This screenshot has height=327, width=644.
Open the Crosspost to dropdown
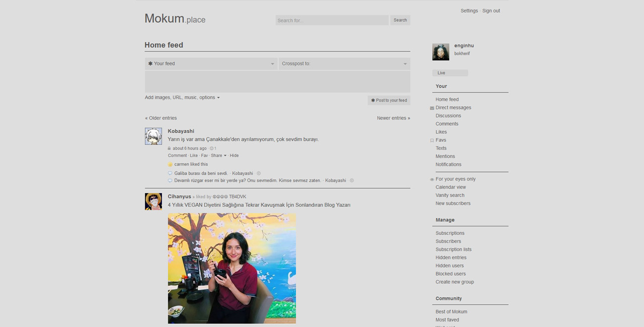pos(344,63)
